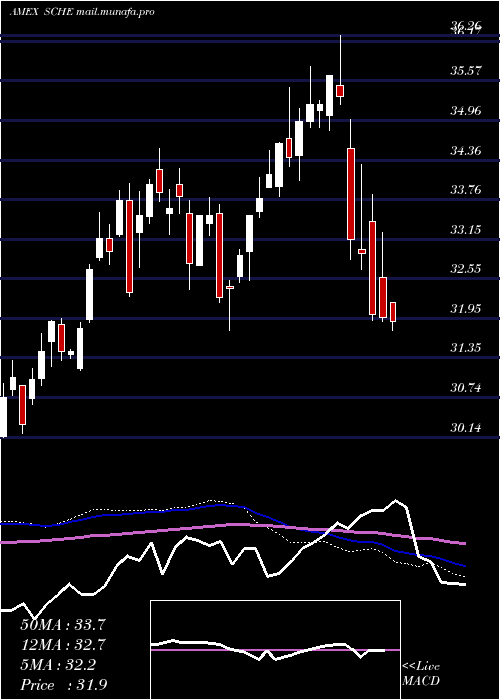The image size is (500, 700).
Task: Click the '50MA : 33.7' readout
Action: [x=63, y=625]
